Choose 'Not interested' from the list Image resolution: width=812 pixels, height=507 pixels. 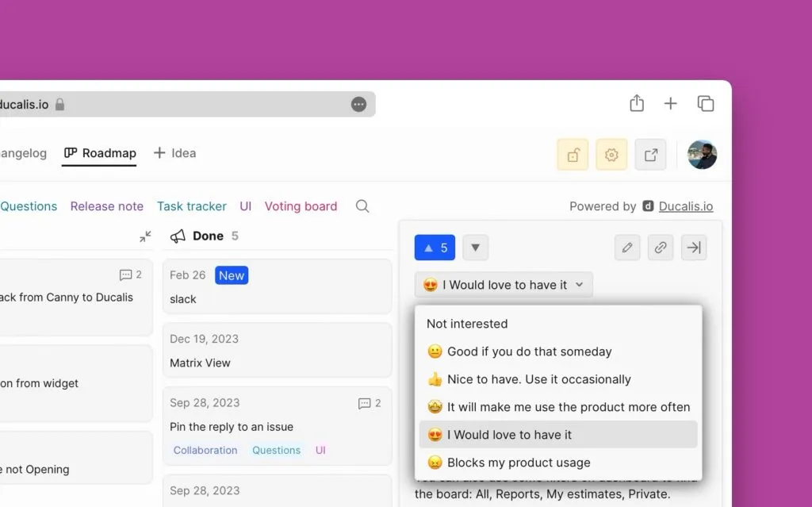467,324
